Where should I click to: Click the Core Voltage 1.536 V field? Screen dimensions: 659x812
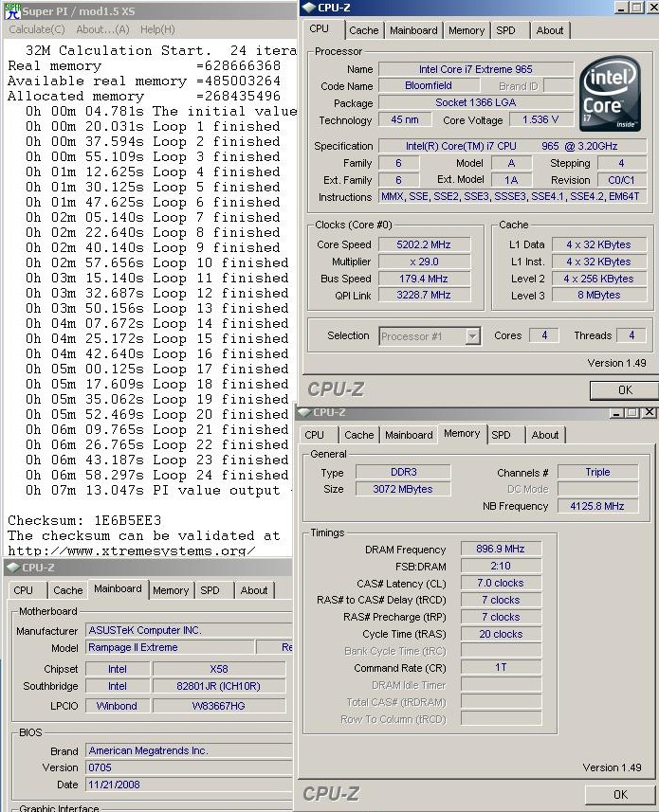[x=540, y=119]
